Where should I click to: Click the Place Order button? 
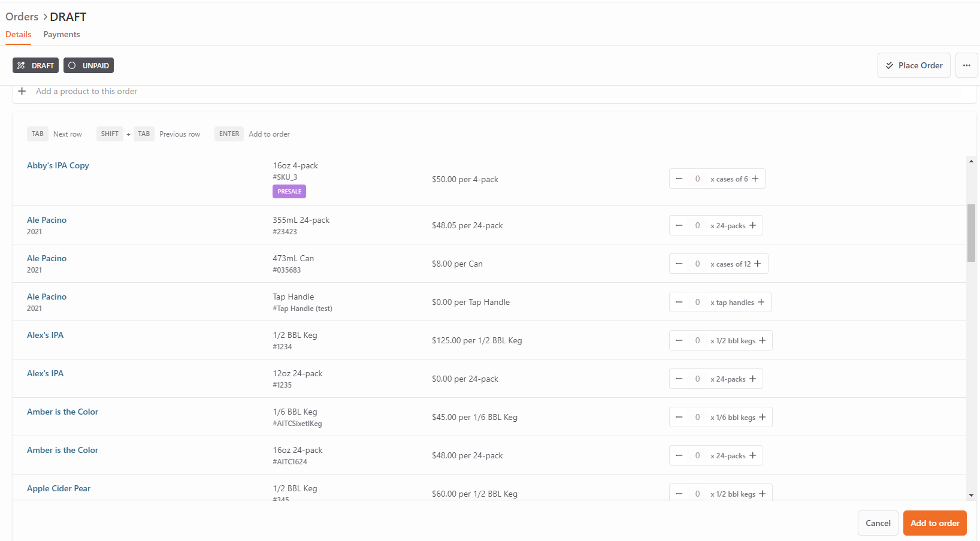coord(914,65)
